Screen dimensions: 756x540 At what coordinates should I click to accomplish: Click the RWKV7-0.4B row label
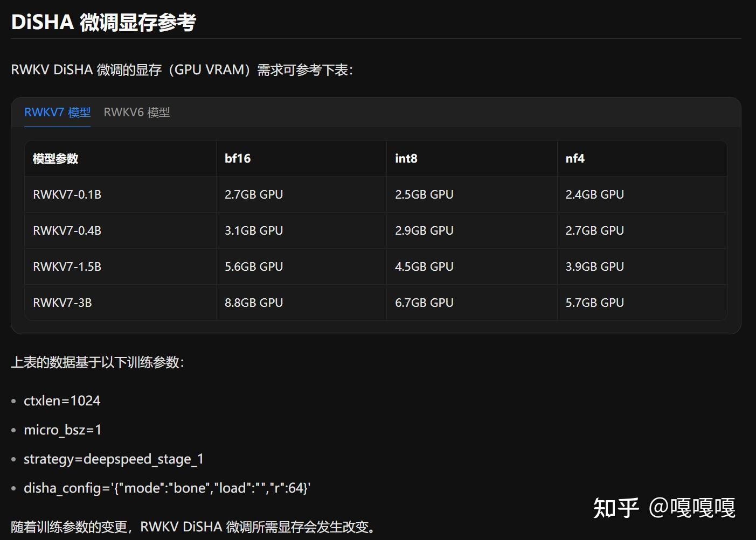point(67,230)
